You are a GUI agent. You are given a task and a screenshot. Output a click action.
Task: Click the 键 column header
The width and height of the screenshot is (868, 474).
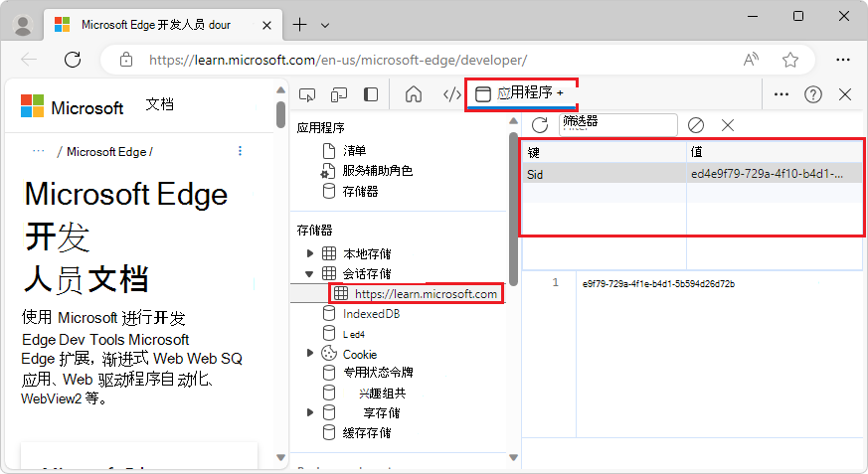click(605, 152)
